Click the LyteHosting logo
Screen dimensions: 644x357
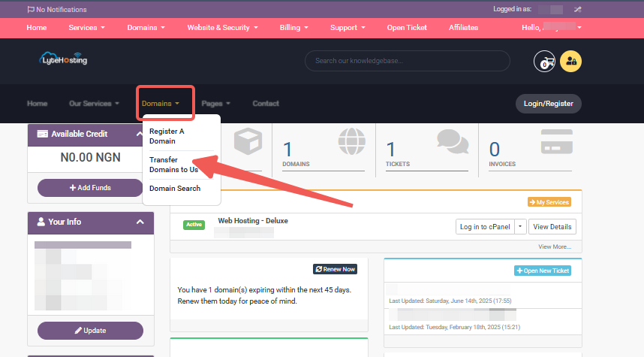click(63, 59)
